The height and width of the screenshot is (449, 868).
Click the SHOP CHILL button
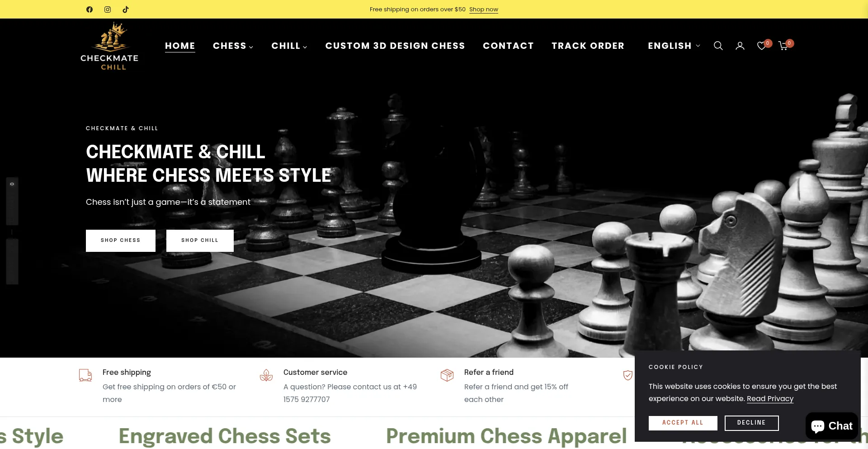pos(200,241)
